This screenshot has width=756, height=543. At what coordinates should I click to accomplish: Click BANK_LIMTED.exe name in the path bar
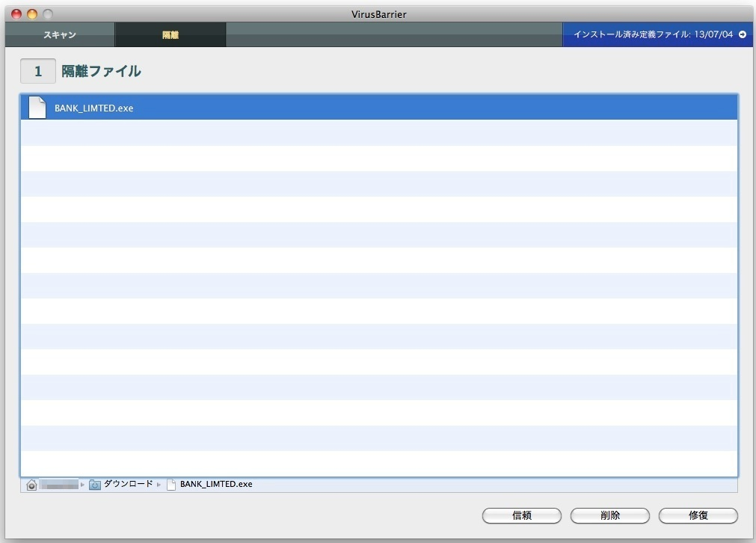point(216,484)
